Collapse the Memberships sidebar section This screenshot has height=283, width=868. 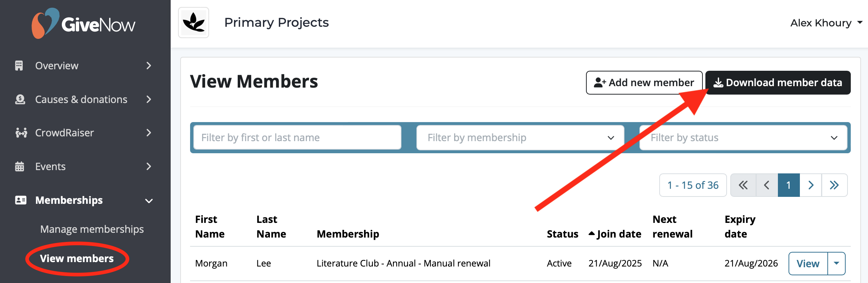tap(148, 200)
